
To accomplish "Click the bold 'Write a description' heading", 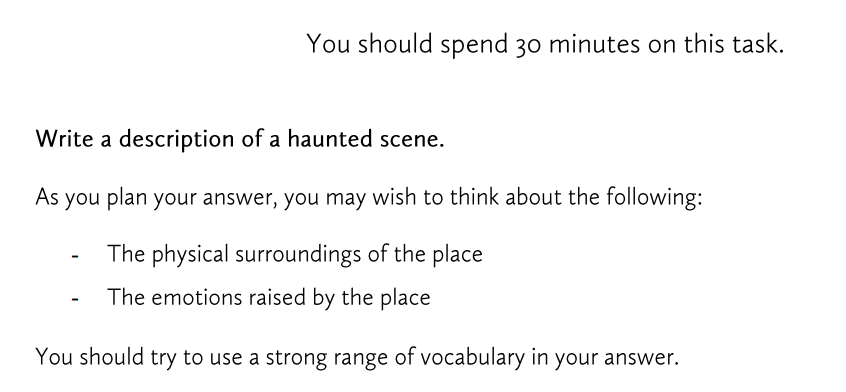I will (x=240, y=140).
